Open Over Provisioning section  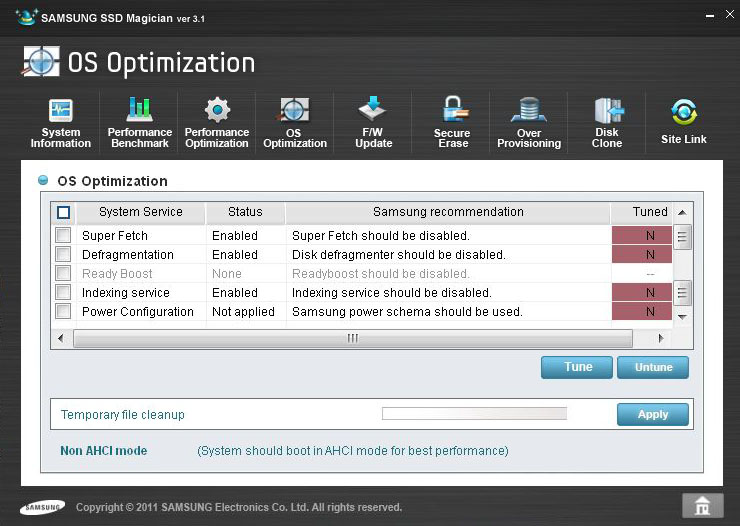pos(529,123)
